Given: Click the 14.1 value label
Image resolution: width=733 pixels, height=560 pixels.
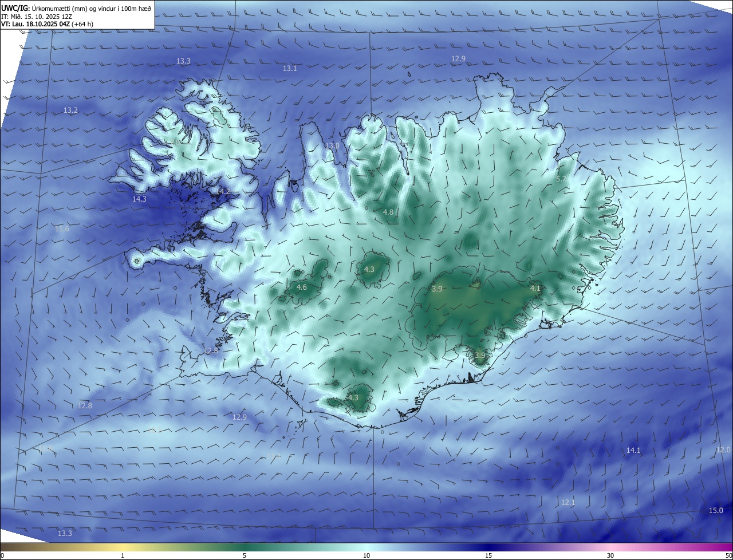Looking at the screenshot, I should tap(633, 451).
